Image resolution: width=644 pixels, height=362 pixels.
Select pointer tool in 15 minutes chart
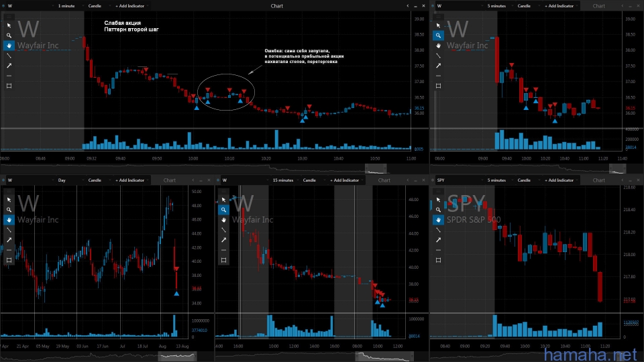pyautogui.click(x=223, y=200)
